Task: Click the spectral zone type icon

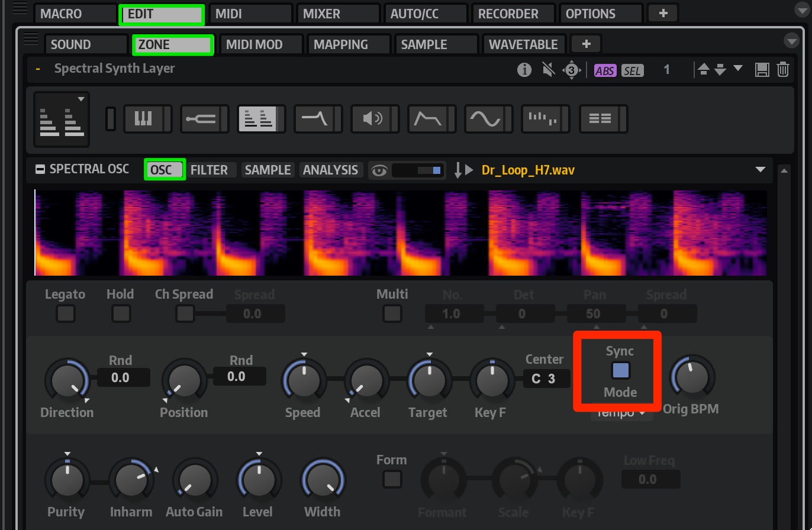Action: coord(62,119)
